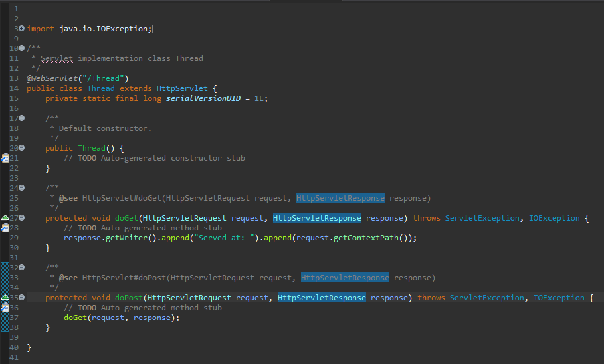Click IOException at end of line 27
Image resolution: width=604 pixels, height=364 pixels.
pyautogui.click(x=554, y=218)
